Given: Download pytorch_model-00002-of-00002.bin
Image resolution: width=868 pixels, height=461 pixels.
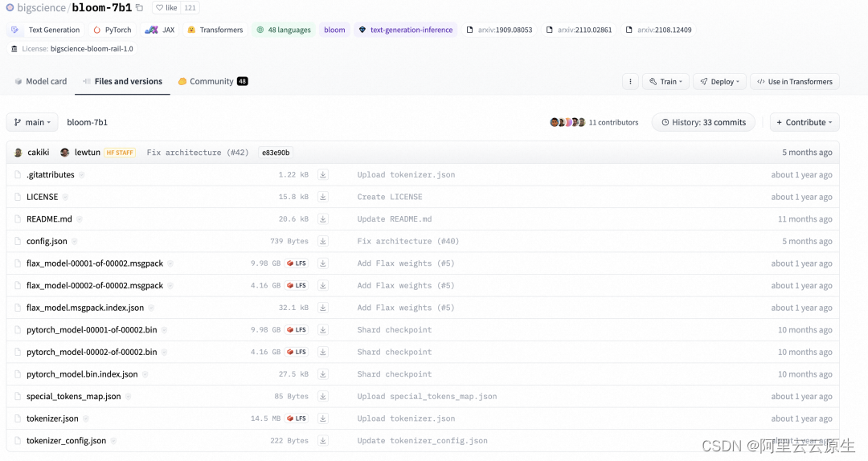Looking at the screenshot, I should [x=323, y=352].
